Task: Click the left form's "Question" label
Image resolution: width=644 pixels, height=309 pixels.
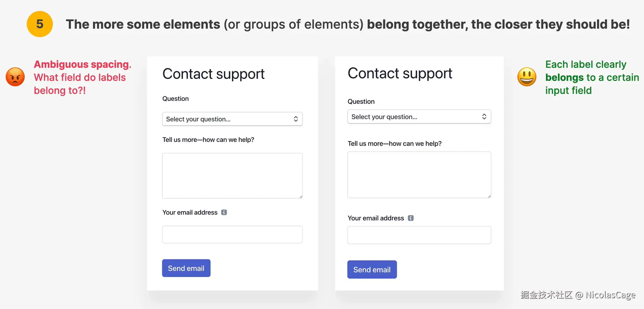Action: [x=175, y=99]
